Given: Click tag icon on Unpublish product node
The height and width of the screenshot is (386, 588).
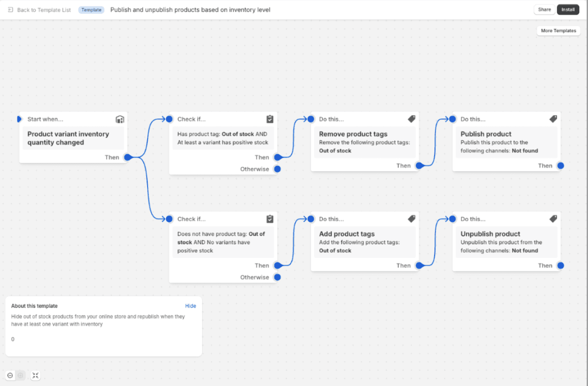Looking at the screenshot, I should [x=553, y=219].
